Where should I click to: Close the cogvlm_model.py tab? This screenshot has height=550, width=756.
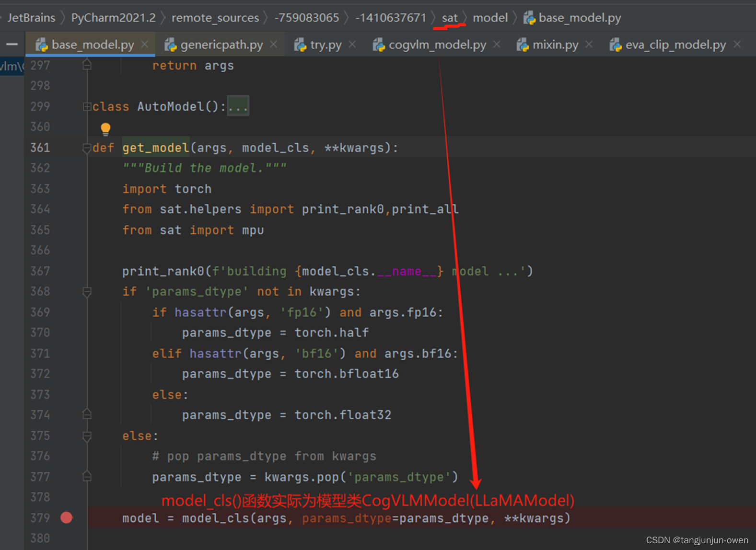(x=497, y=45)
